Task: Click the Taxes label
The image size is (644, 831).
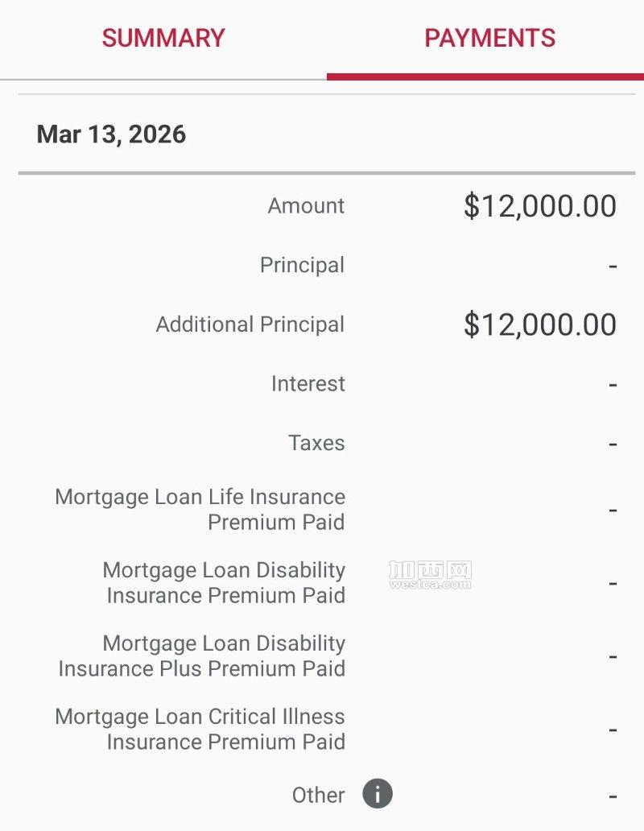Action: point(316,443)
